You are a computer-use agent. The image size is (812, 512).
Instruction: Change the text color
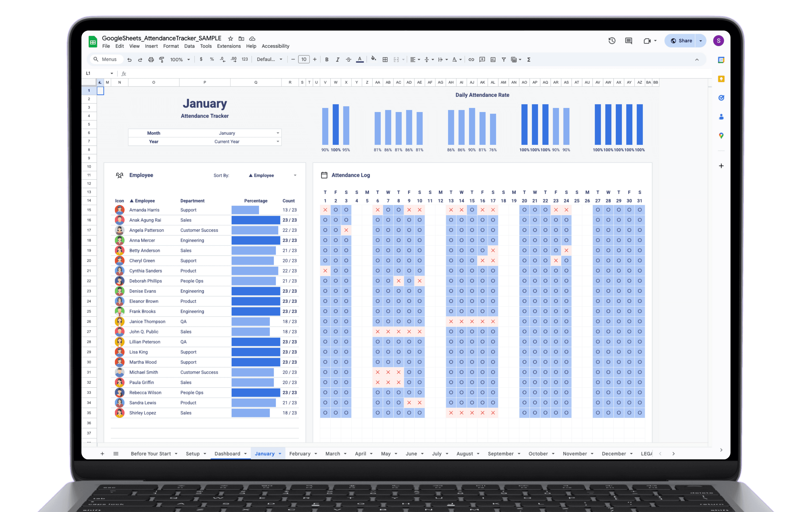point(359,59)
